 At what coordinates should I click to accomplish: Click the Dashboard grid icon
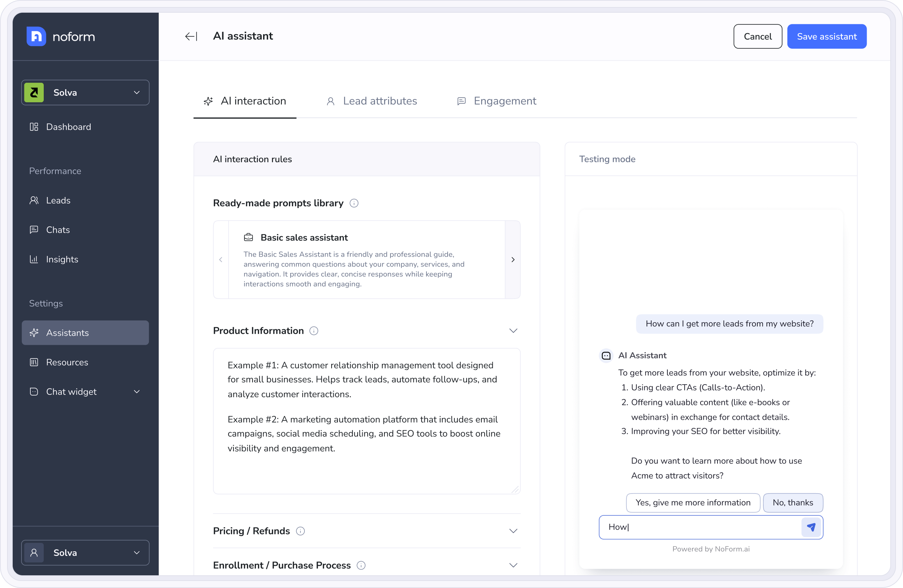[34, 127]
